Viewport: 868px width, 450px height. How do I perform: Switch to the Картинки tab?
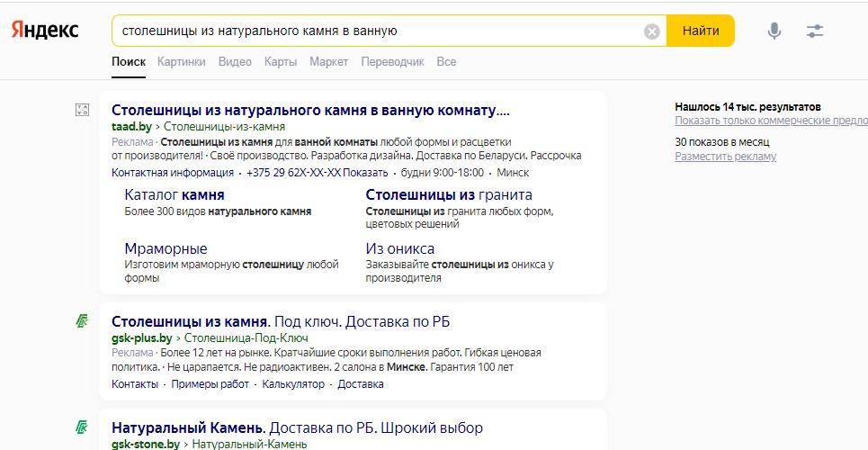click(x=181, y=62)
